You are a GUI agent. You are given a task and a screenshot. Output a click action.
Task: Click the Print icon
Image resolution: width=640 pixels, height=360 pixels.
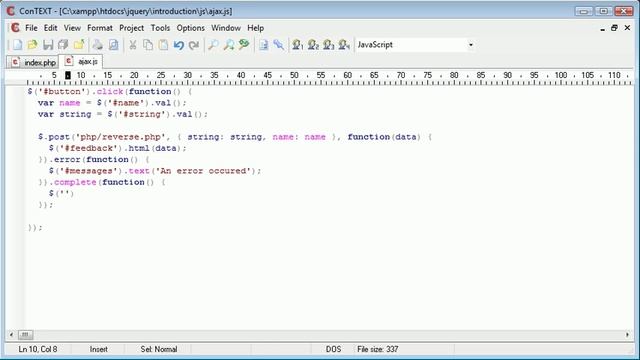pos(98,45)
